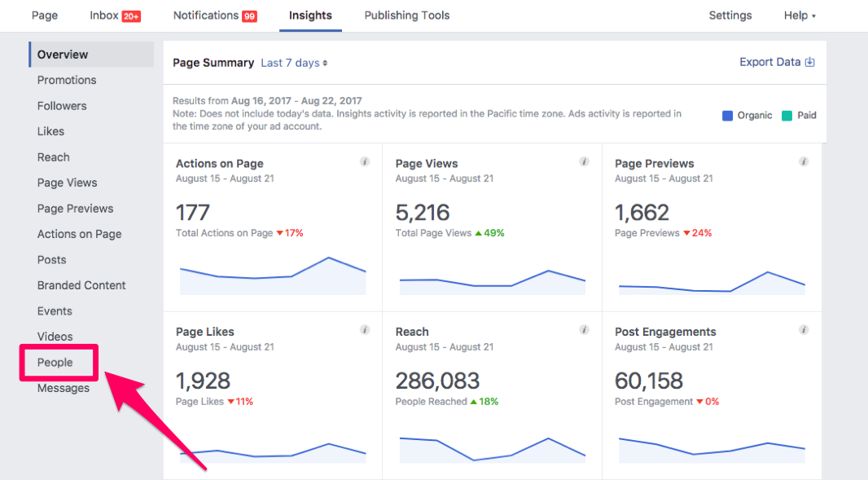Screen dimensions: 868x480
Task: Open the Last 7 days date range dropdown
Action: 294,63
